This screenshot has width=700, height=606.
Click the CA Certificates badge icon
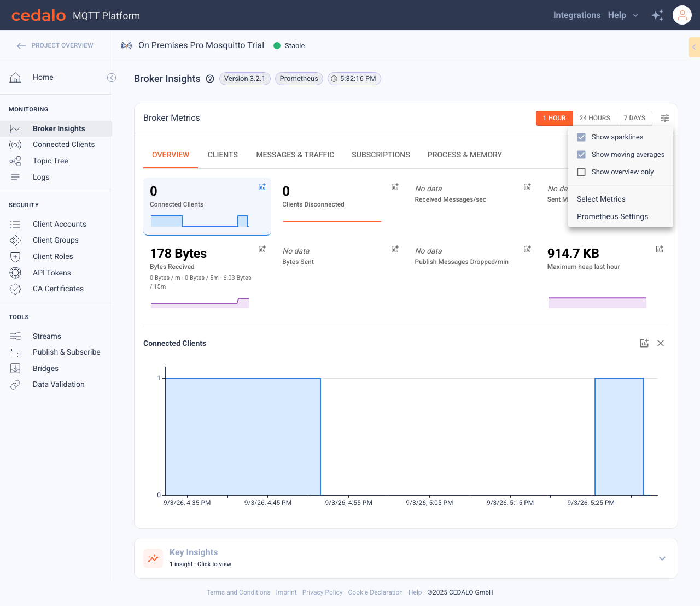15,289
